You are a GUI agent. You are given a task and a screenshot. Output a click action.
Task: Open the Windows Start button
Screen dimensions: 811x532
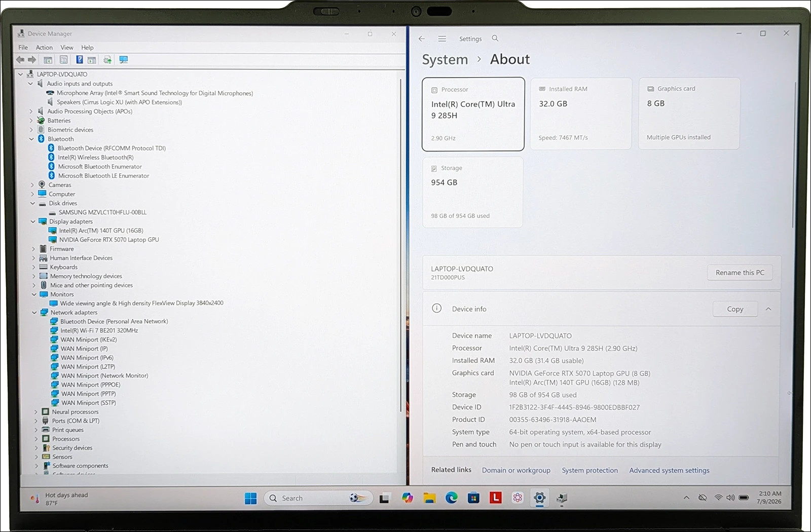[250, 498]
